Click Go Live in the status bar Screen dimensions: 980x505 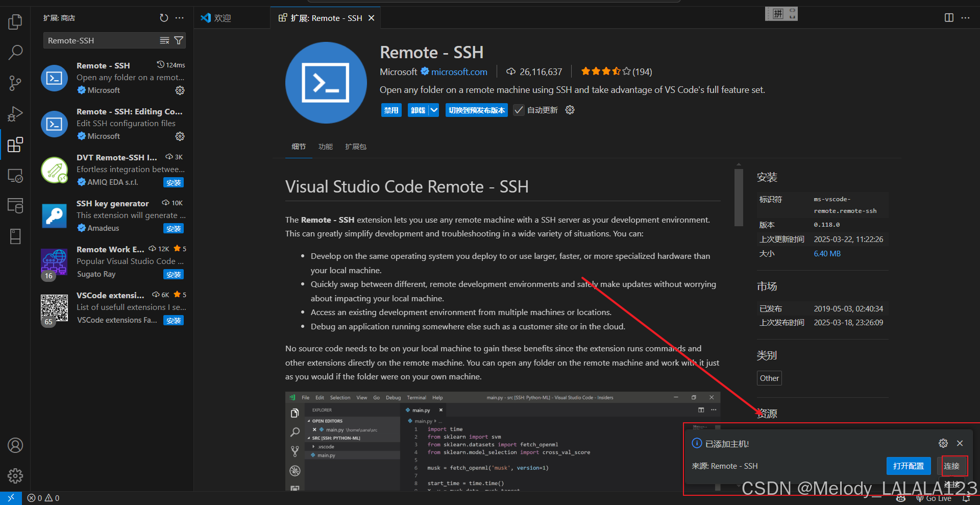934,498
